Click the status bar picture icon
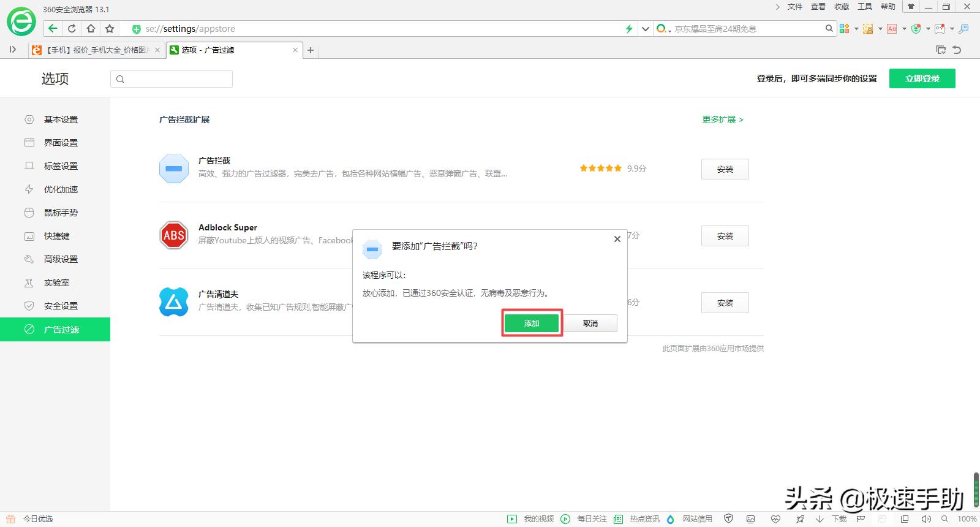The image size is (980, 527). (x=751, y=519)
